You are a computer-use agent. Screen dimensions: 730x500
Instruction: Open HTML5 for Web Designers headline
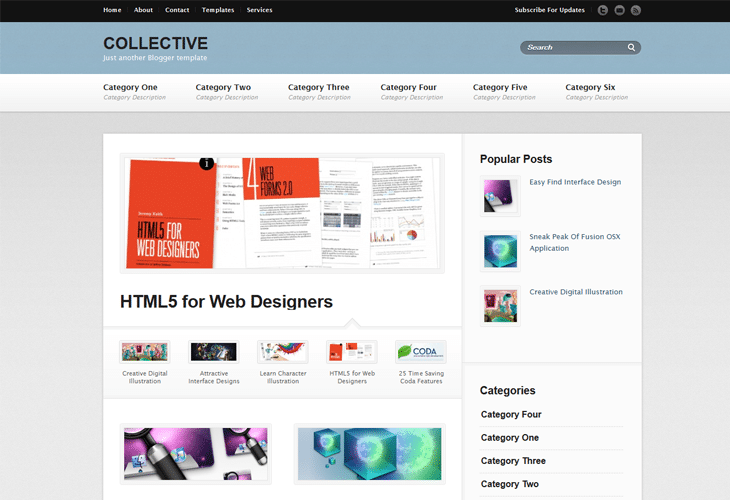pos(226,302)
